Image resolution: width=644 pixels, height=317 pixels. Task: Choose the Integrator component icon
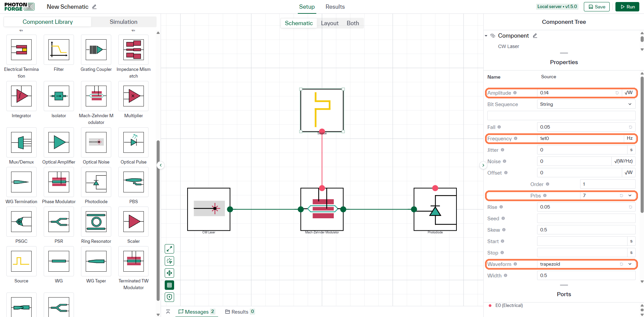(22, 96)
